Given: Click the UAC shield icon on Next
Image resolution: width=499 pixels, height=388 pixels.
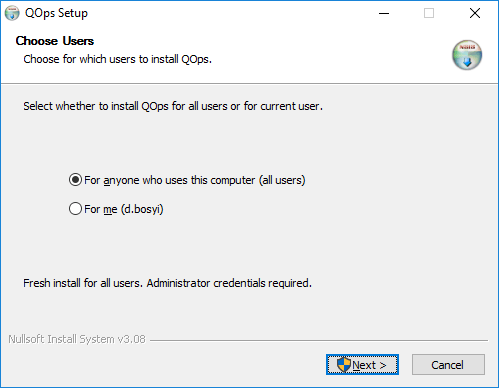Looking at the screenshot, I should 343,365.
